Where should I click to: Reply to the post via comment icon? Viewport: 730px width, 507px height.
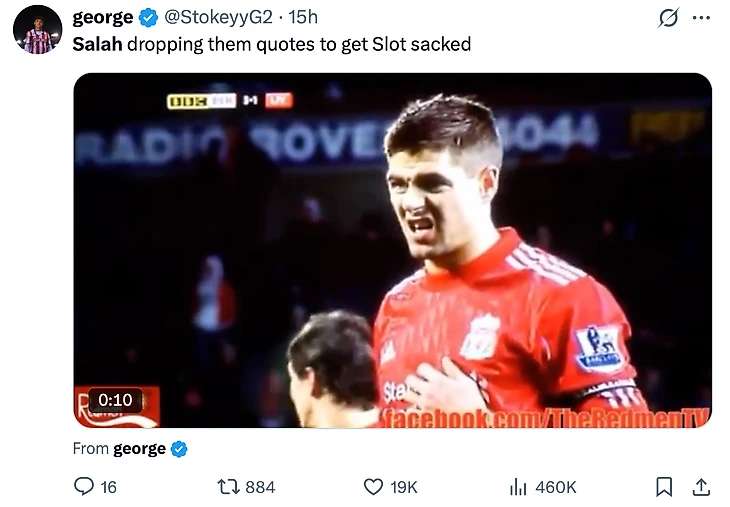(84, 486)
